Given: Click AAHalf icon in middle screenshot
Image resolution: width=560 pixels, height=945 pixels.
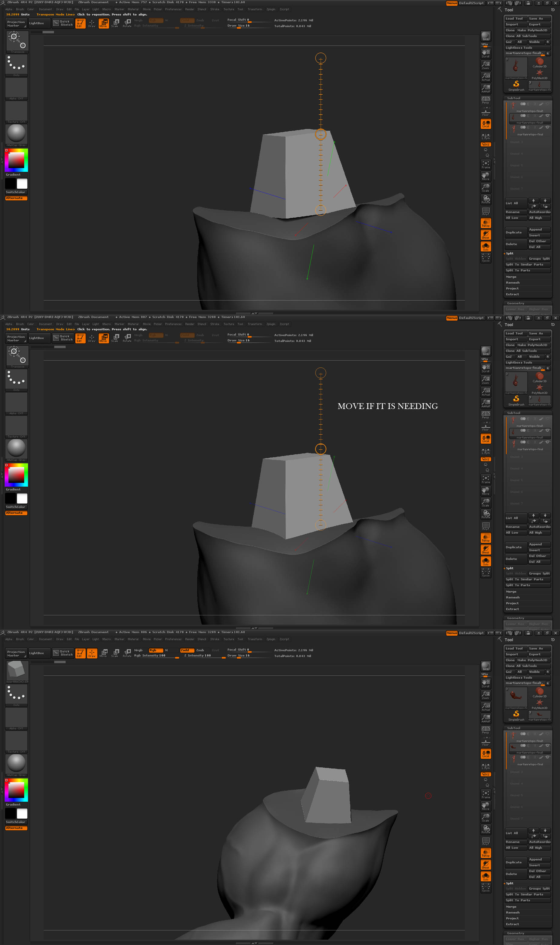Looking at the screenshot, I should click(x=486, y=403).
